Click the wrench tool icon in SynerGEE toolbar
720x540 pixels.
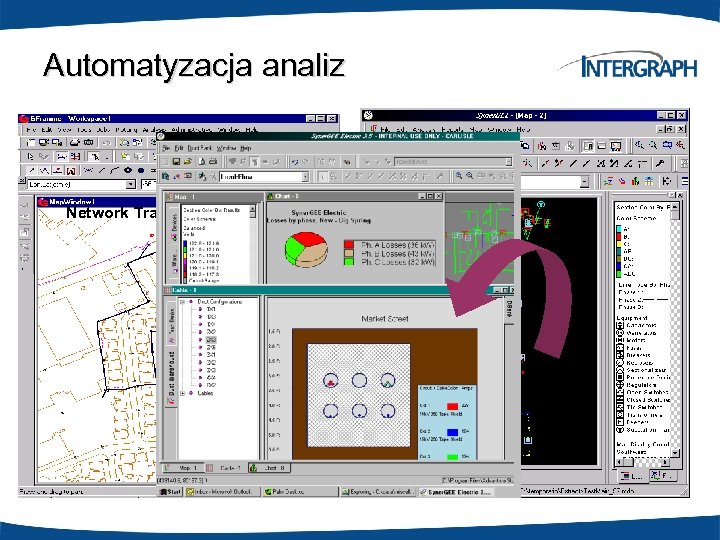click(x=440, y=176)
